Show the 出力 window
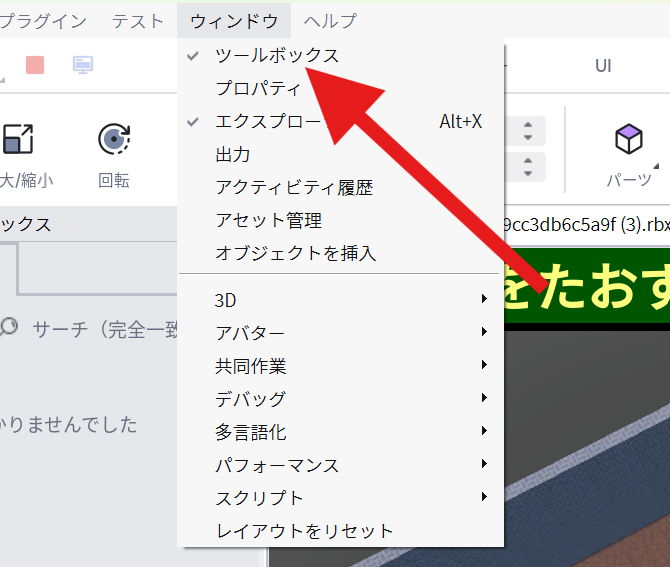The width and height of the screenshot is (670, 567). (x=233, y=155)
